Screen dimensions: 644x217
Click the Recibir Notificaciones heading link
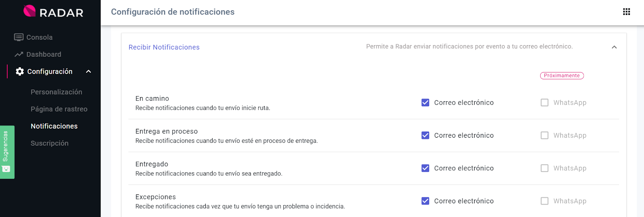click(164, 48)
